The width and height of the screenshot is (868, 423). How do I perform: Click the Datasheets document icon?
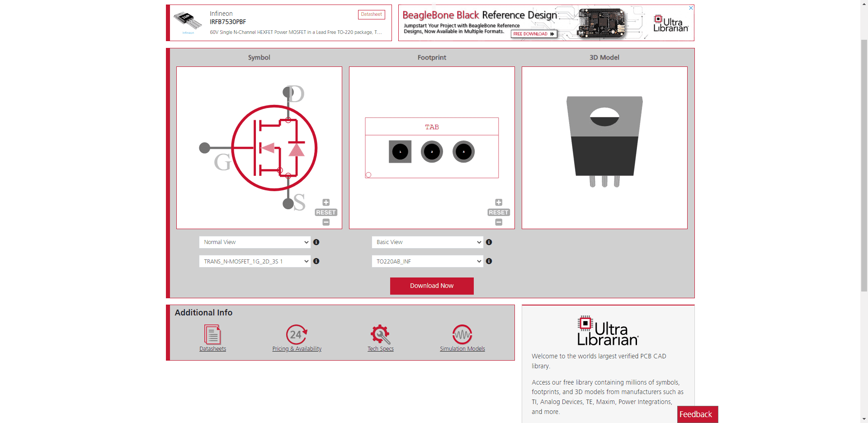point(212,334)
